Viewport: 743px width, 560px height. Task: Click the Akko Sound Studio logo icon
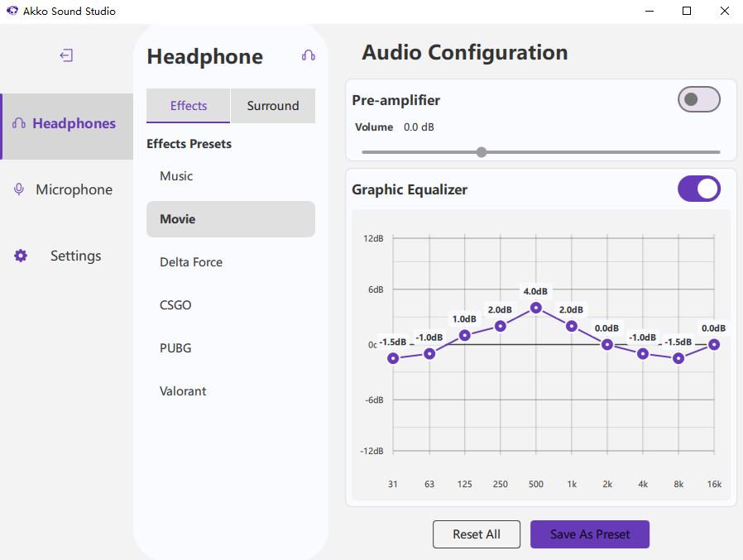[12, 11]
